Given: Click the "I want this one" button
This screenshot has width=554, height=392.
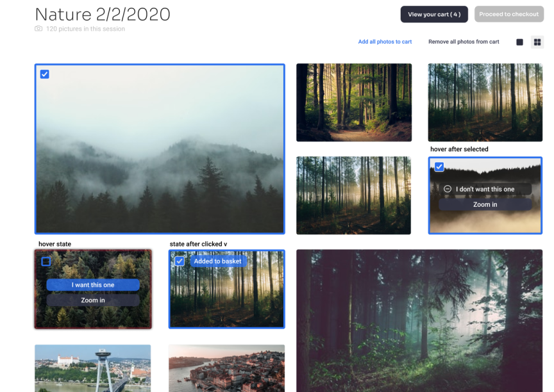Looking at the screenshot, I should click(93, 285).
